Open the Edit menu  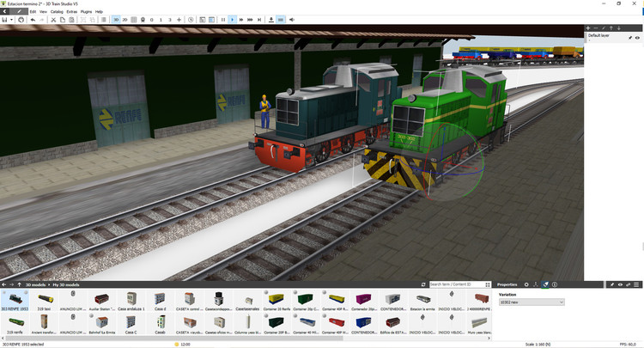click(x=33, y=11)
